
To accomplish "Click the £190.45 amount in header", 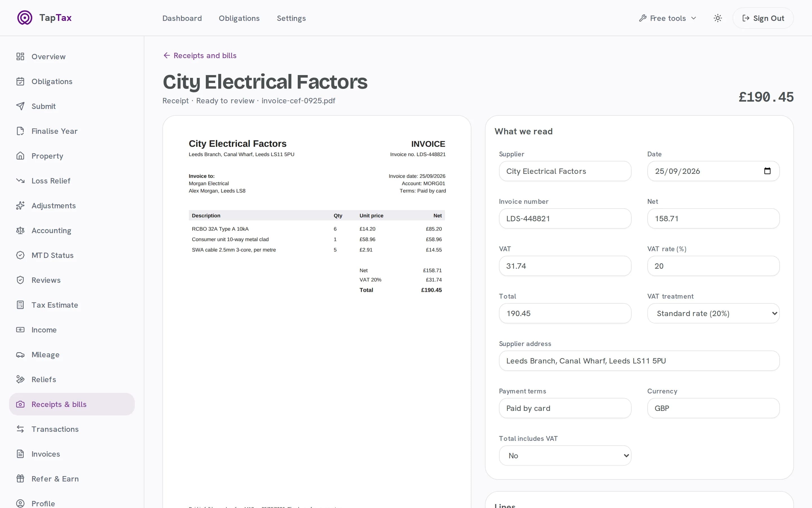I will [766, 97].
